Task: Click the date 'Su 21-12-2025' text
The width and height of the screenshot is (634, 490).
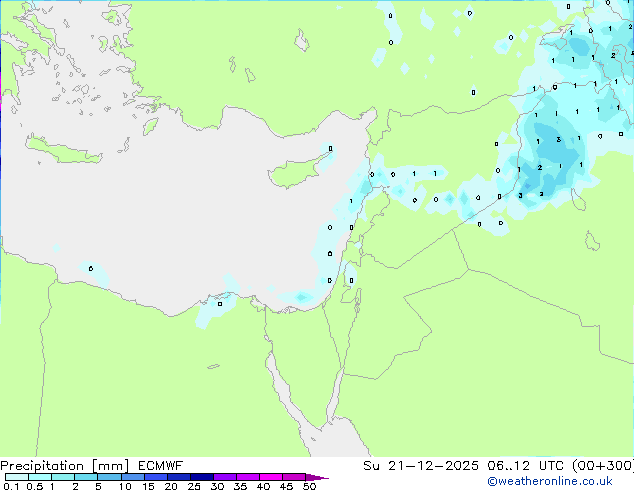Action: 421,466
